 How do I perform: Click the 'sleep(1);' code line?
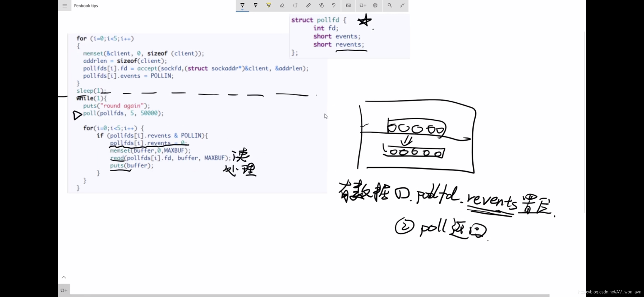(91, 91)
